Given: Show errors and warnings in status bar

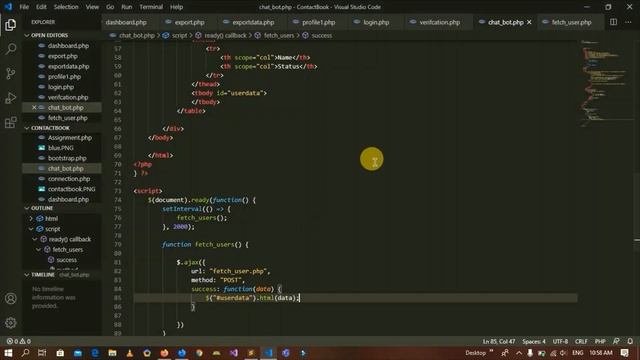Looking at the screenshot, I should point(19,341).
